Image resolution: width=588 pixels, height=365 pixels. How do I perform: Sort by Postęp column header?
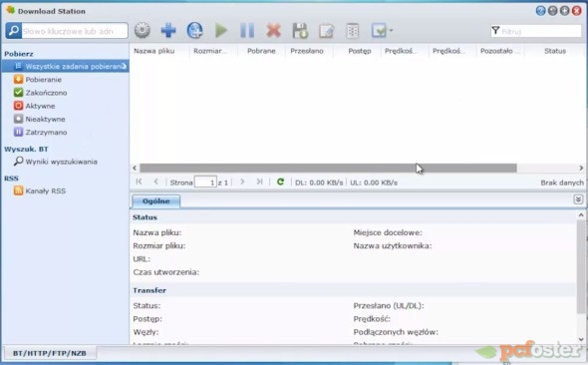360,51
